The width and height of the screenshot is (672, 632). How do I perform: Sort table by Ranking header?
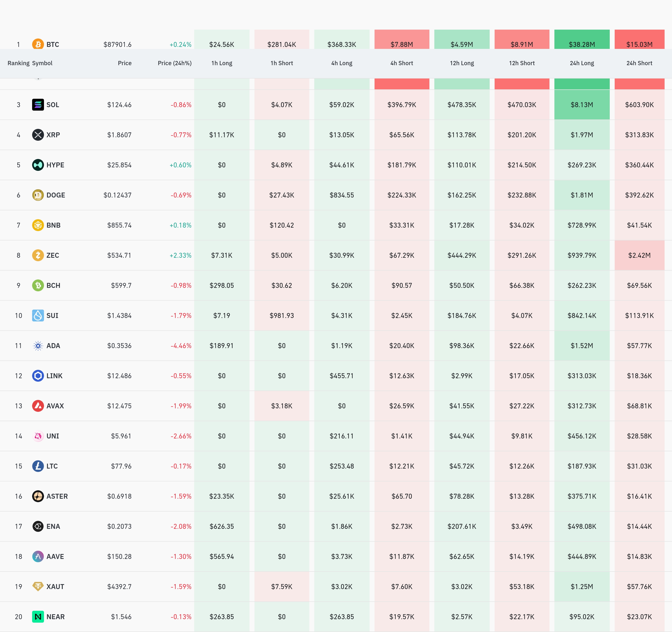click(x=18, y=63)
